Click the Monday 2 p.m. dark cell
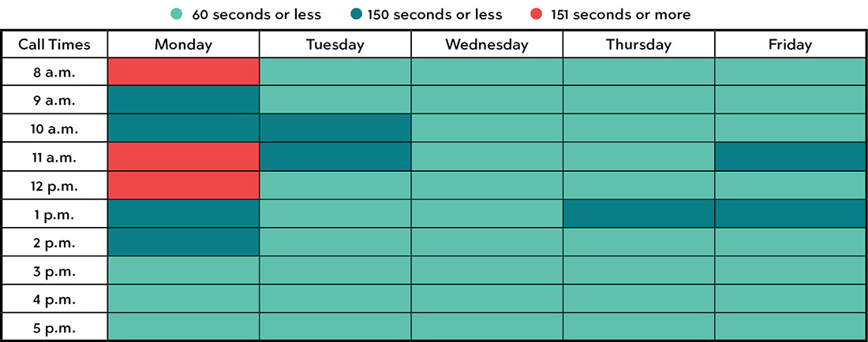This screenshot has height=342, width=868. pyautogui.click(x=183, y=242)
